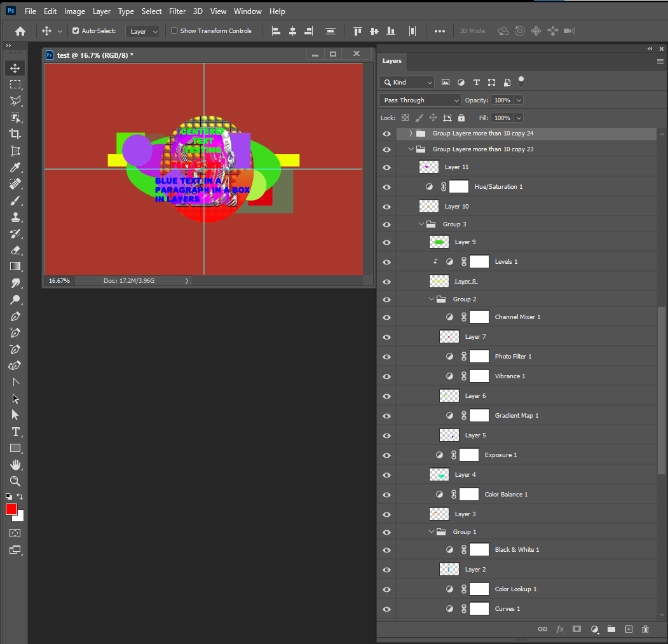Image resolution: width=668 pixels, height=644 pixels.
Task: Switch to the Layers panel tab
Action: (392, 62)
